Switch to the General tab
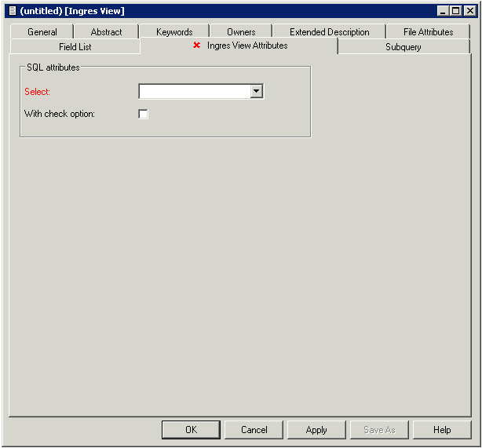482x448 pixels. 42,32
